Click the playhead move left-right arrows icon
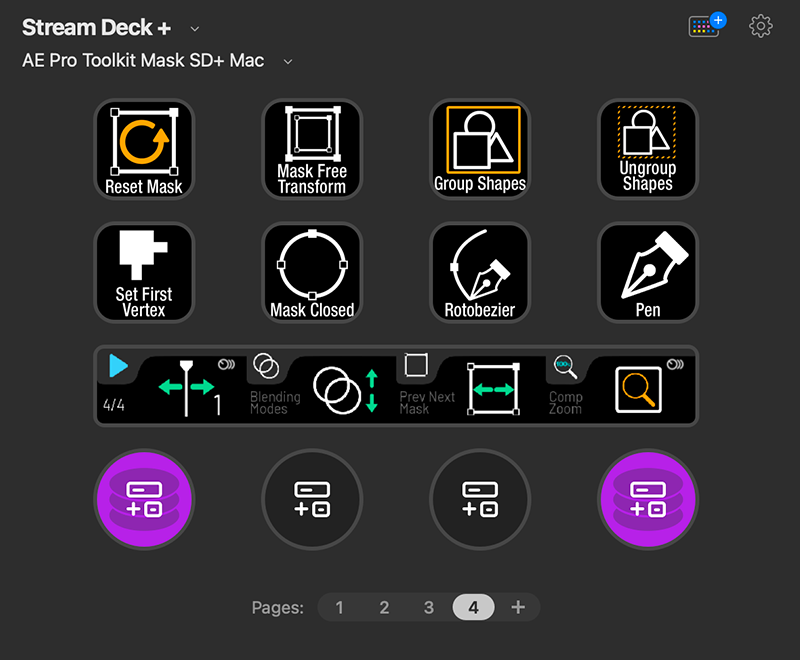 [x=186, y=388]
